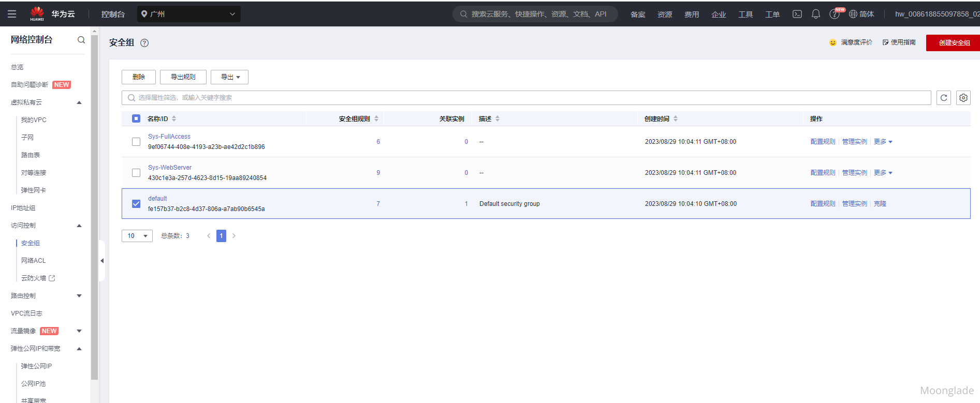Check the Sys-FullAccess row checkbox

(x=136, y=142)
